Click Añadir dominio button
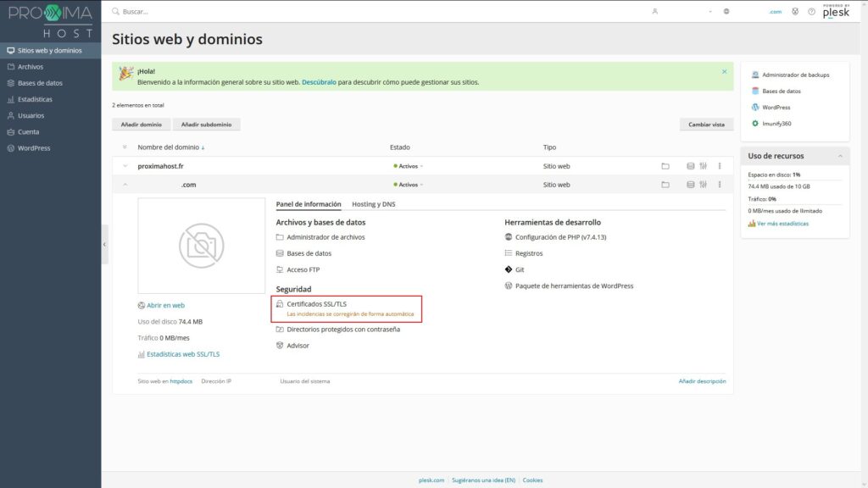 142,125
